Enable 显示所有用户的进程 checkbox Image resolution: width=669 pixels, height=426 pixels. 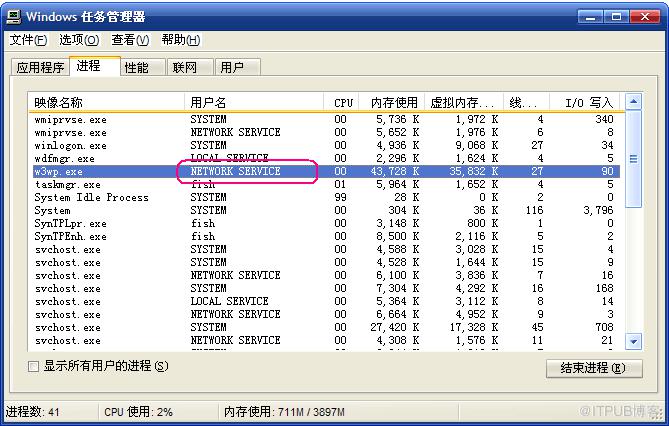tap(33, 366)
